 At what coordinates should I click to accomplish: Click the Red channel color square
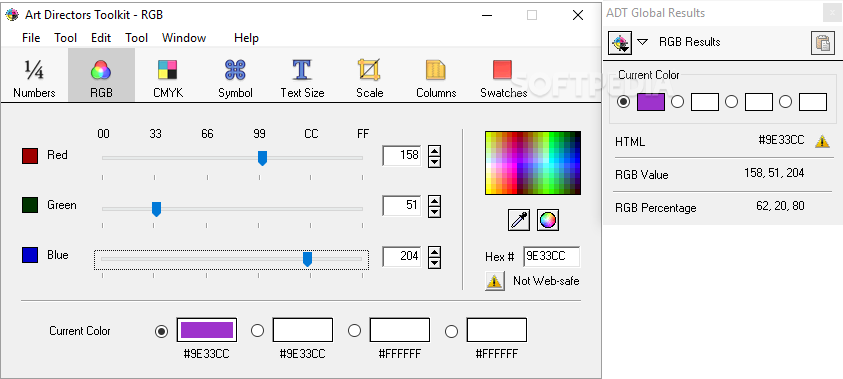point(30,156)
